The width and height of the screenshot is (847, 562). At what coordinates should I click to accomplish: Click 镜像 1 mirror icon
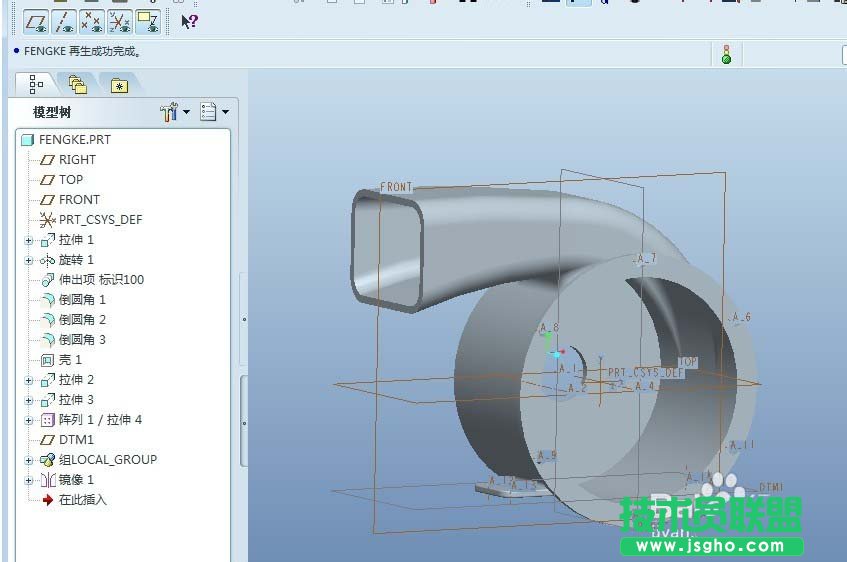point(48,480)
